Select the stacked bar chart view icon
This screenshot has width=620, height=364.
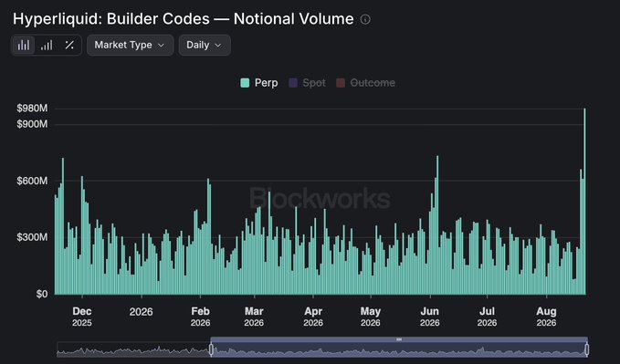click(x=24, y=45)
